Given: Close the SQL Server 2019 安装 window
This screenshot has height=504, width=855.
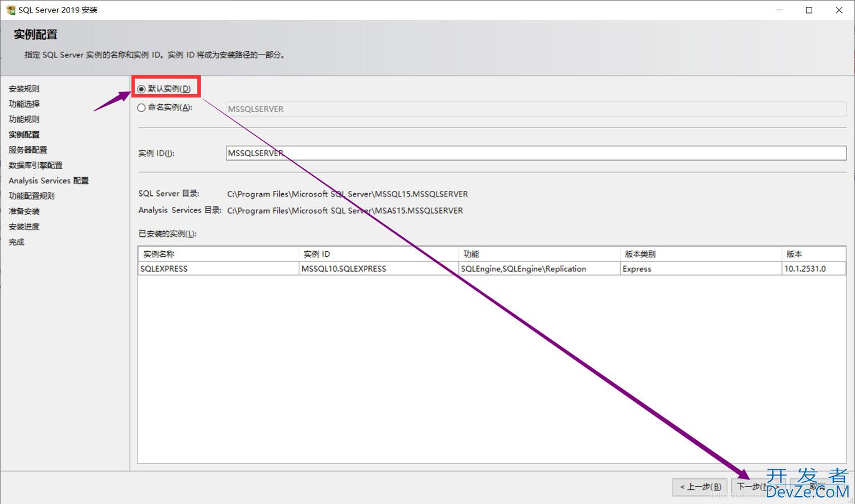Looking at the screenshot, I should click(x=839, y=10).
